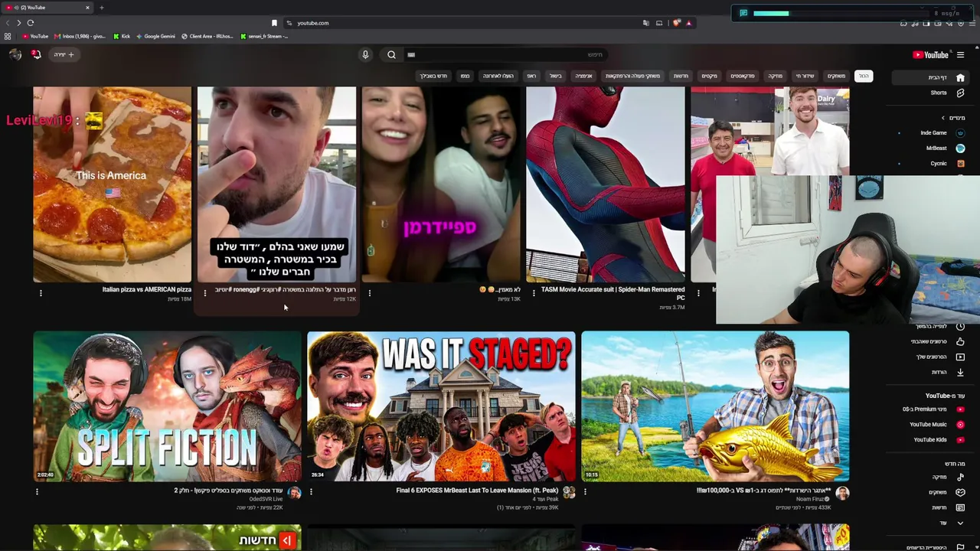The image size is (980, 551).
Task: Select the 'אנימציה' filter chip
Action: [583, 76]
